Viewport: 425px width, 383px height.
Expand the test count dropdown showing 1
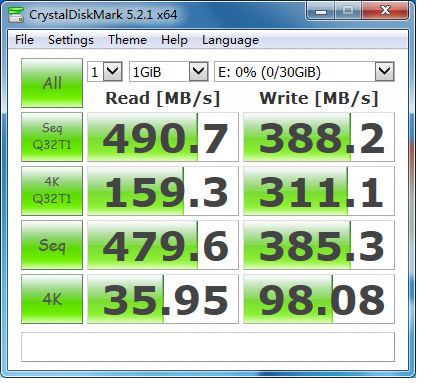pyautogui.click(x=105, y=71)
